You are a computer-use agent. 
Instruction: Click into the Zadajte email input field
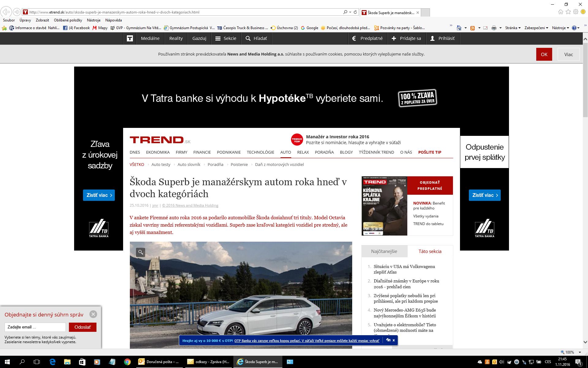35,327
